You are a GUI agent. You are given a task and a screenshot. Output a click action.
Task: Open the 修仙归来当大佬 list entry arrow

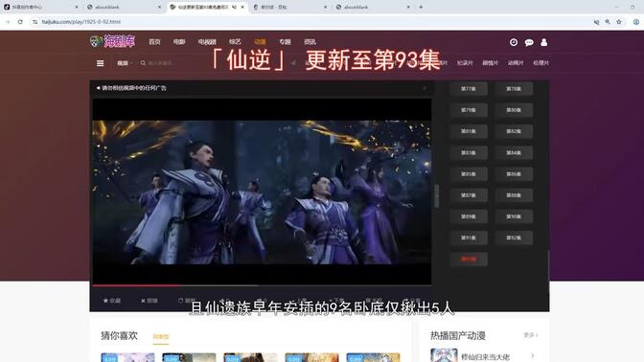tap(532, 355)
